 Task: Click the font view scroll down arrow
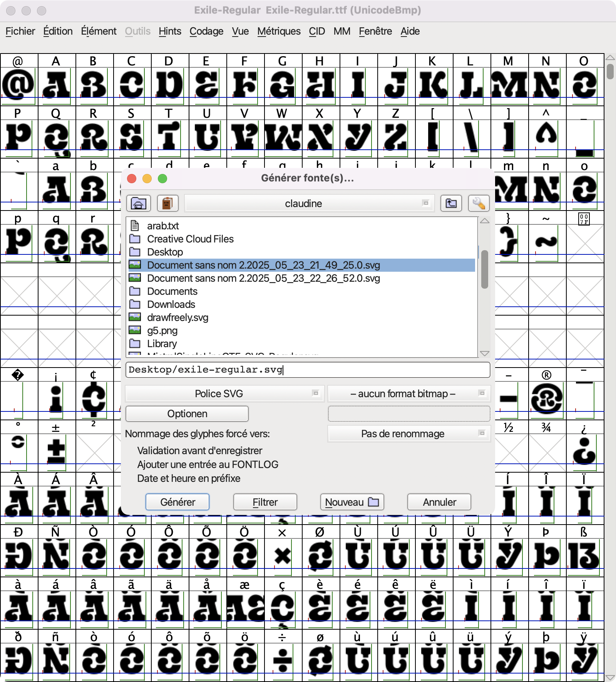[610, 677]
